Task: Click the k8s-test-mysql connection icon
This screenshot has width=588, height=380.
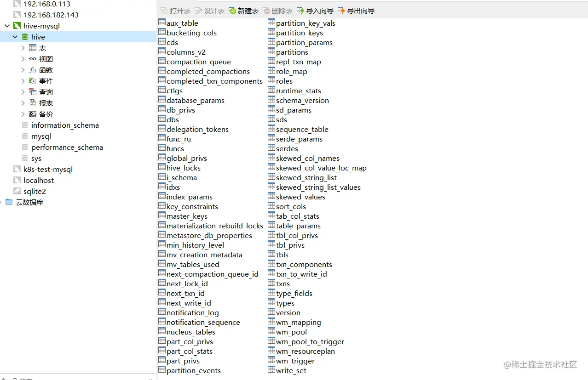Action: point(17,169)
